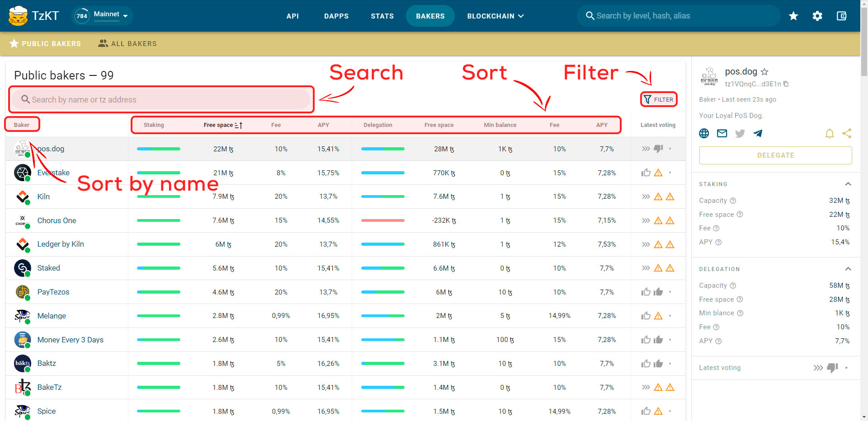Click the share icon for pos.dog
The width and height of the screenshot is (868, 421).
(847, 133)
